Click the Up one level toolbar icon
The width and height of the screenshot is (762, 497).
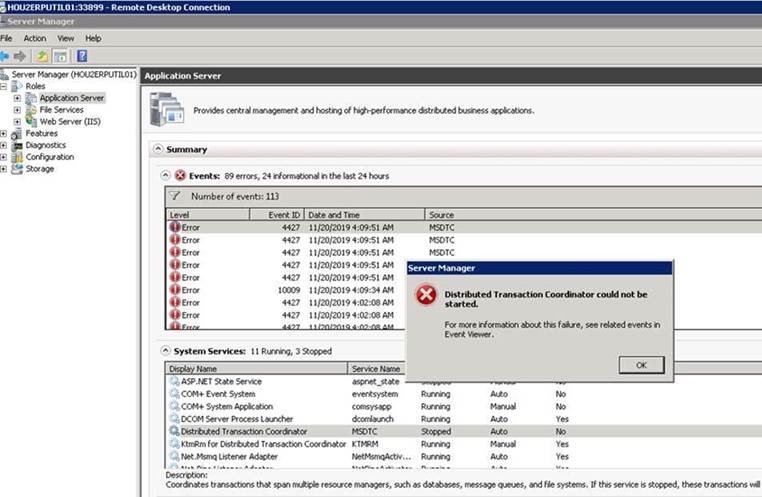[x=42, y=56]
